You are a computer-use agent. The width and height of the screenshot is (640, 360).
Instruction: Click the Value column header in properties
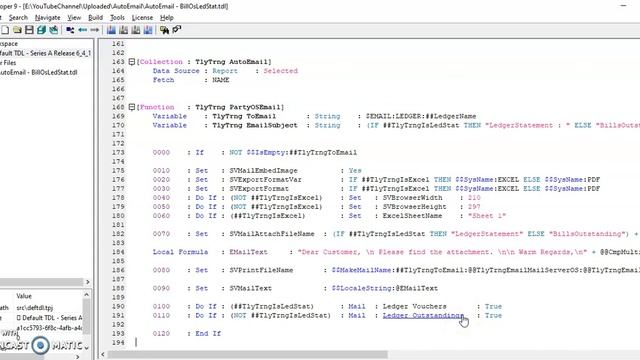[x=24, y=296]
